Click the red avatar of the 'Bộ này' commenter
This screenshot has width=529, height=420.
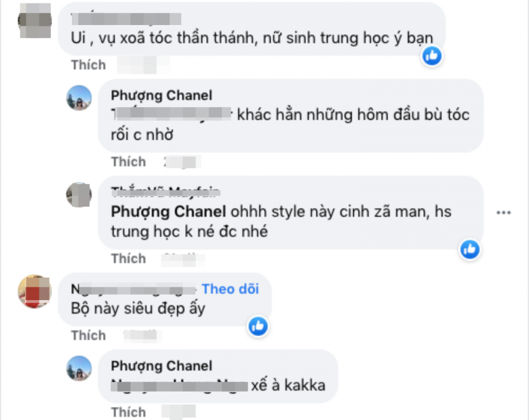pos(35,291)
